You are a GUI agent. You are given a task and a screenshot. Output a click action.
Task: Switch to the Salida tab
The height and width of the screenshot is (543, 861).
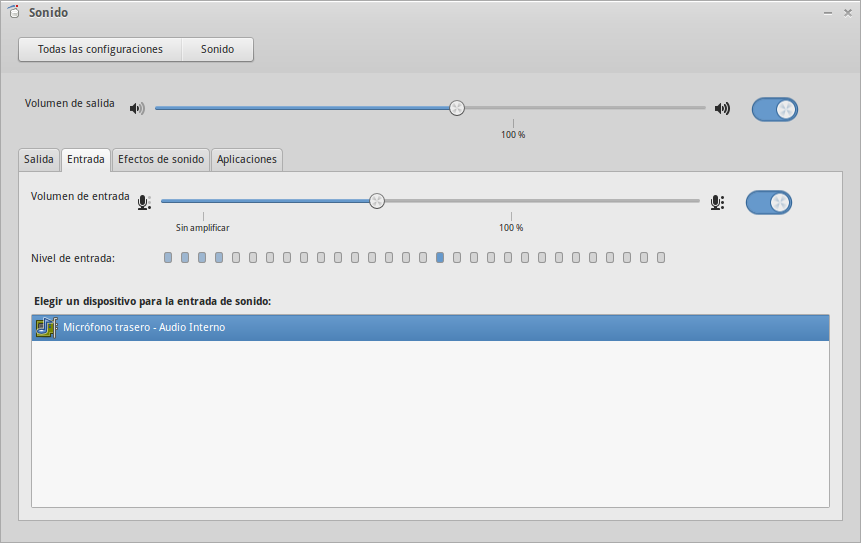pyautogui.click(x=39, y=159)
